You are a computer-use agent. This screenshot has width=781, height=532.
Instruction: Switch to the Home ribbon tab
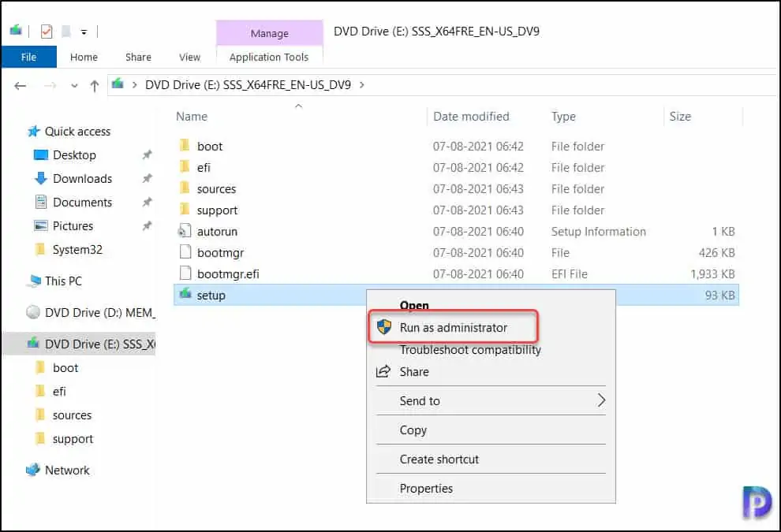[84, 57]
